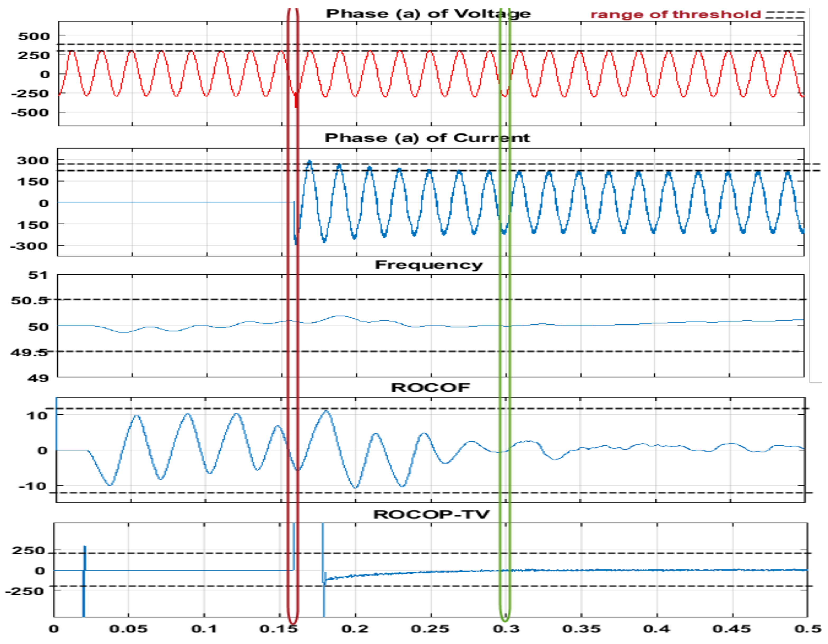
Task: Click the 'ROCOF' subplot title
Action: point(430,388)
